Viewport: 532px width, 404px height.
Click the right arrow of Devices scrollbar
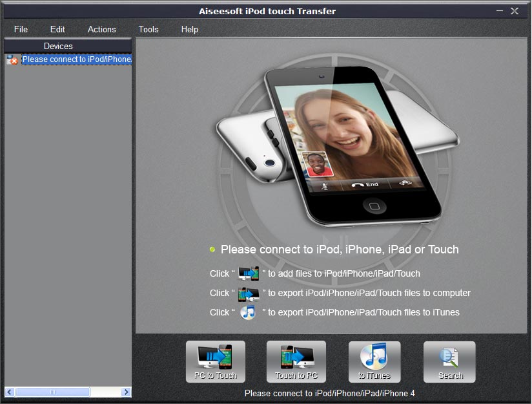pos(126,392)
